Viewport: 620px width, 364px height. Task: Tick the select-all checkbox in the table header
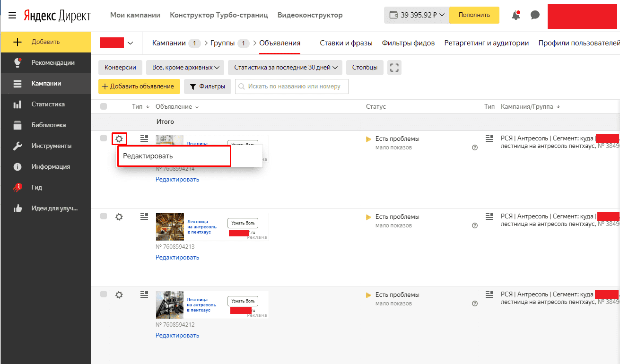(x=104, y=107)
